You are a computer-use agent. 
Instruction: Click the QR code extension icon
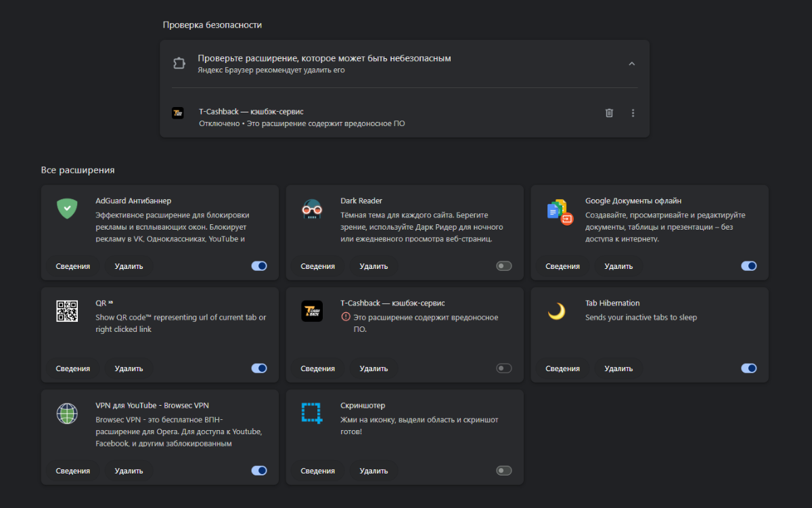point(66,311)
